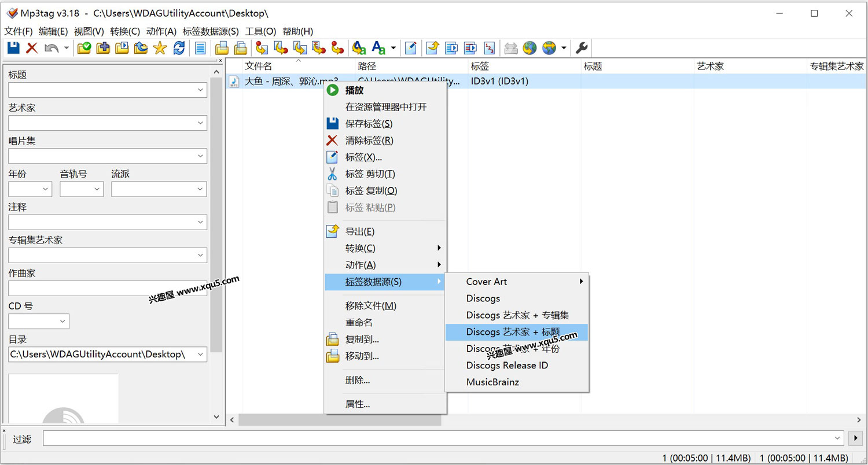Viewport: 868px width, 465px height.
Task: Click the Quick actions blue Aa icon
Action: click(379, 48)
